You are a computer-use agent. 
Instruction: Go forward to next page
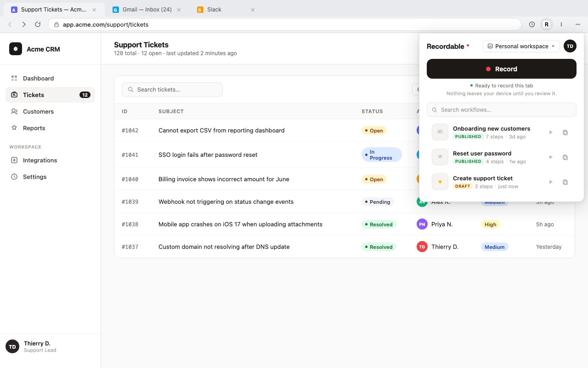point(24,24)
